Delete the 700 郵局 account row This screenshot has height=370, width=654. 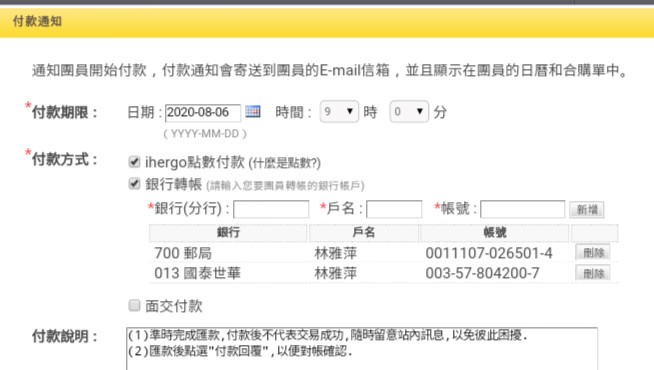click(593, 252)
